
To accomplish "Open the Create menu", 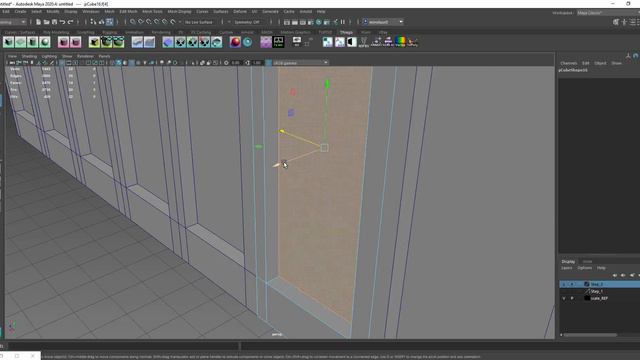I will pyautogui.click(x=20, y=11).
